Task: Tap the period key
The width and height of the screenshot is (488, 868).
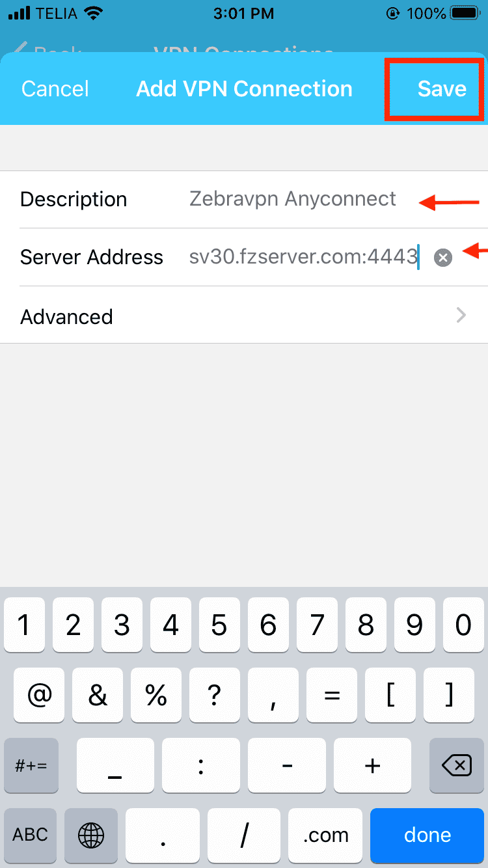Action: click(162, 835)
